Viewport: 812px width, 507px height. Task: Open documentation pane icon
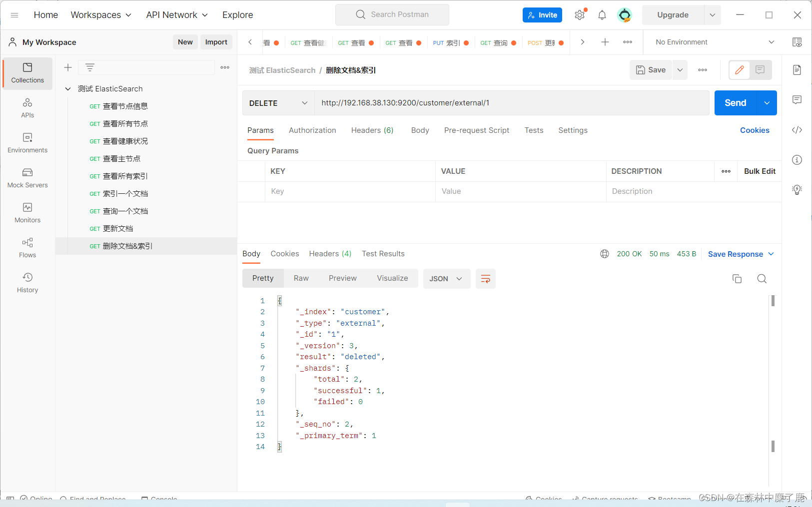tap(797, 70)
